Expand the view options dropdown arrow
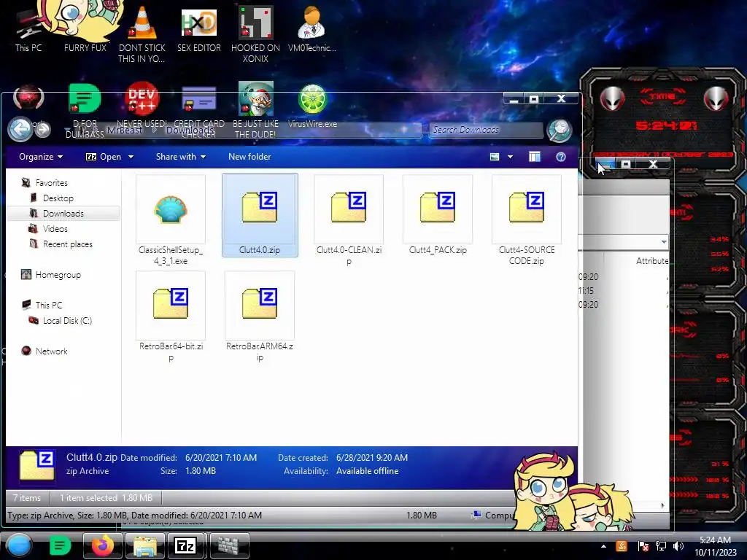This screenshot has width=747, height=560. (510, 157)
